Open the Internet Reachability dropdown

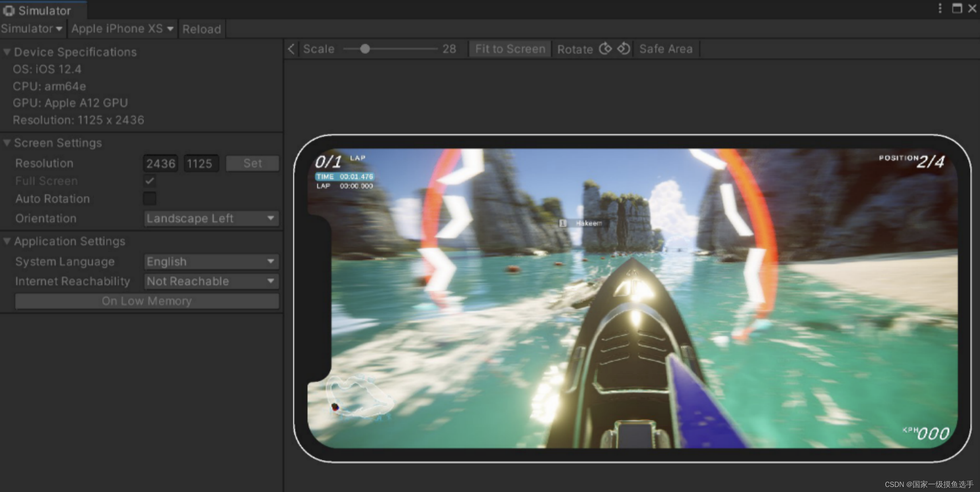[x=211, y=282]
